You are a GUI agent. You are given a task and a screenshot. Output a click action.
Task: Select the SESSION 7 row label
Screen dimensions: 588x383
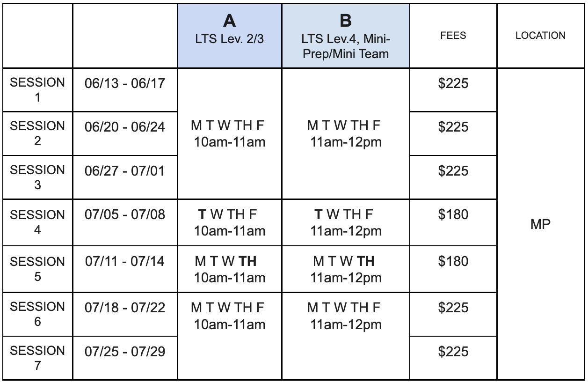tap(37, 358)
